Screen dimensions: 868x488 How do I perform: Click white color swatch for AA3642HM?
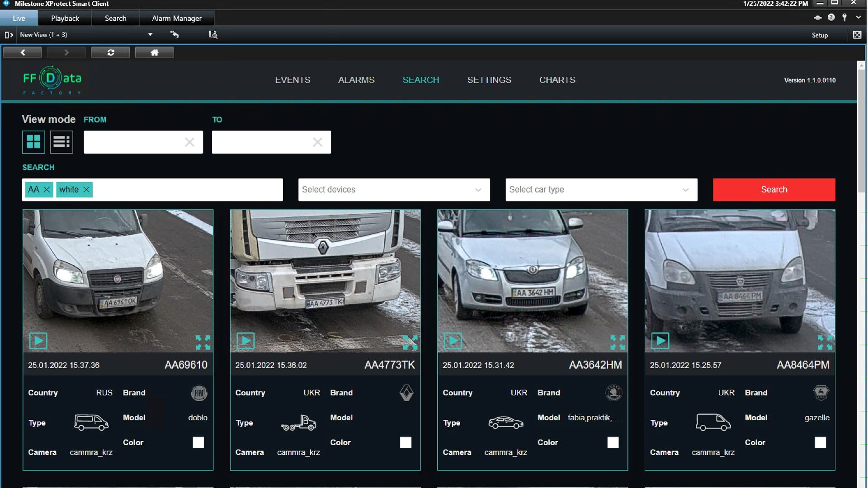tap(613, 442)
